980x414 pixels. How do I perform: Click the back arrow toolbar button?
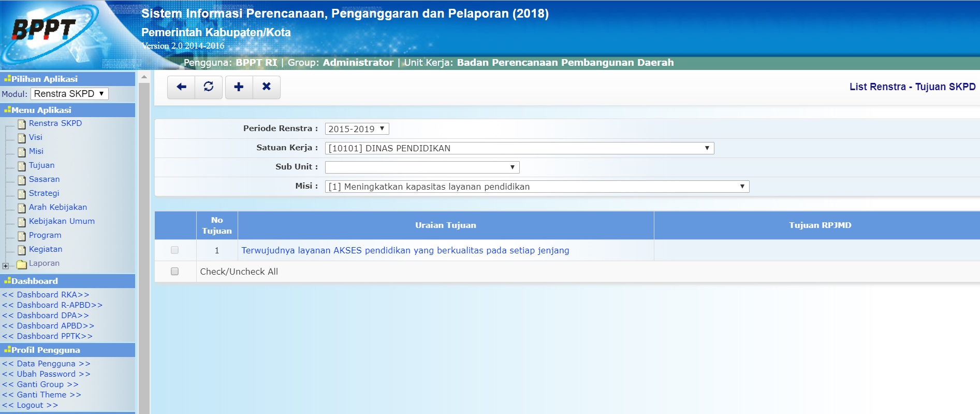[181, 87]
